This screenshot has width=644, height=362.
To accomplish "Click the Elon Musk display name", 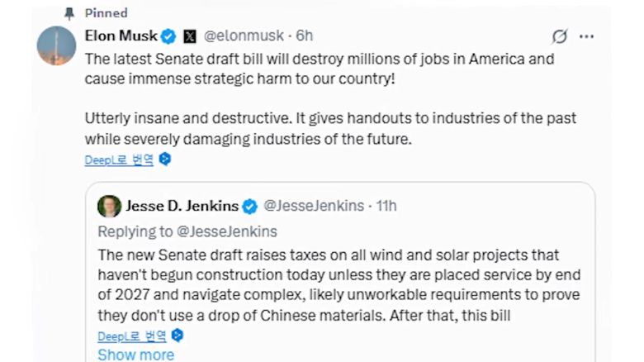I will tap(121, 36).
